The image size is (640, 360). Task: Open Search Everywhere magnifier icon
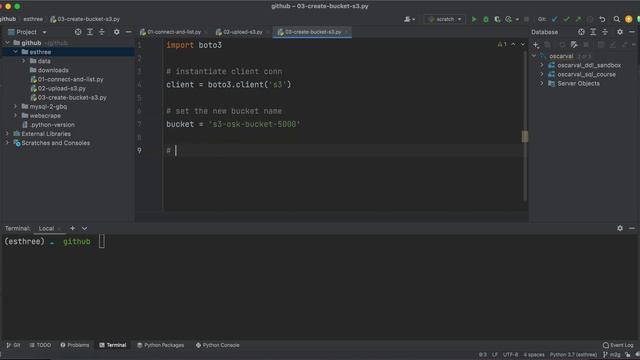pos(617,19)
